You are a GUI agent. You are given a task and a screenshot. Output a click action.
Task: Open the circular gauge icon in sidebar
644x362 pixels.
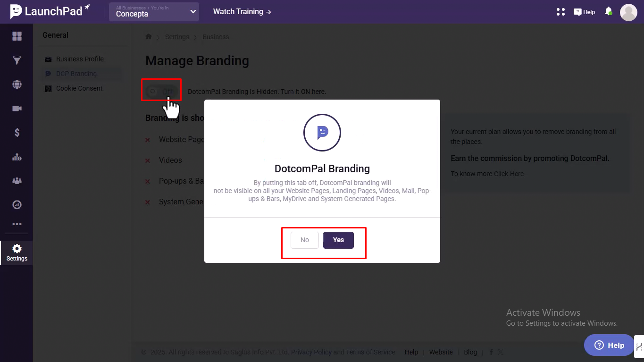[x=17, y=204]
